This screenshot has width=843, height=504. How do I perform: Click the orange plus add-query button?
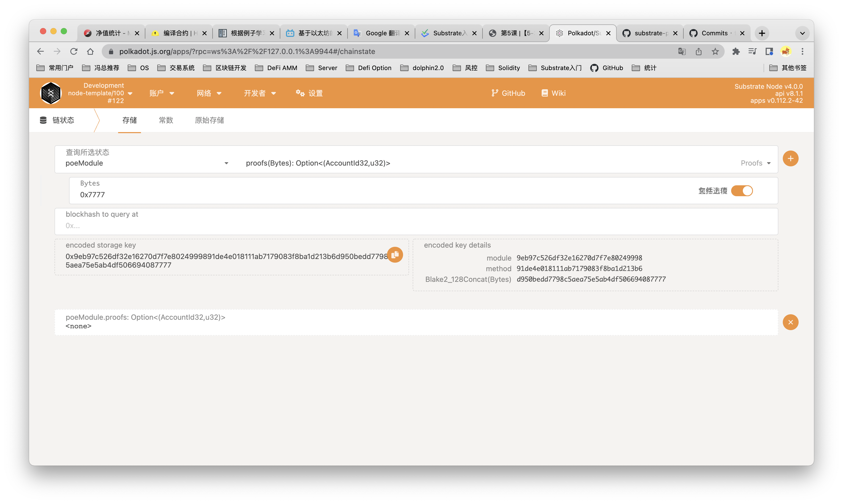click(790, 159)
